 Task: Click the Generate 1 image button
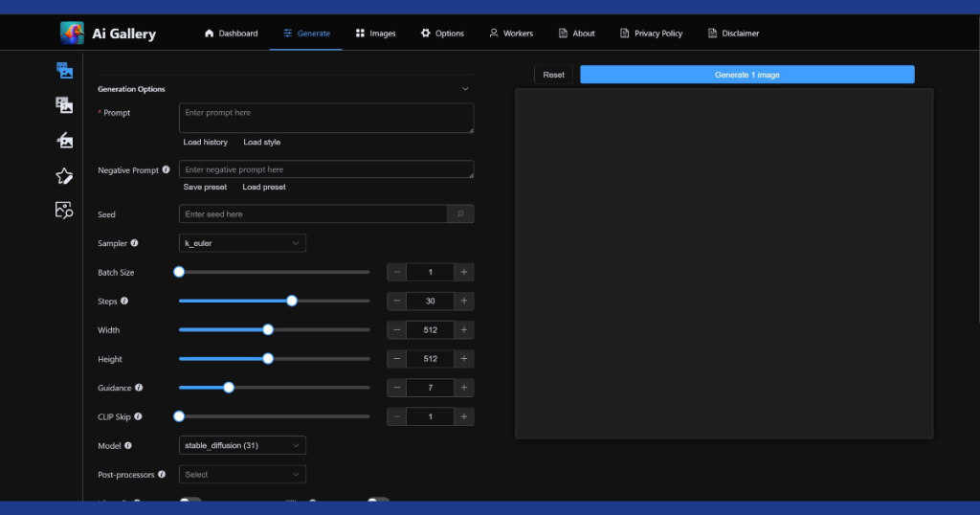click(x=746, y=75)
